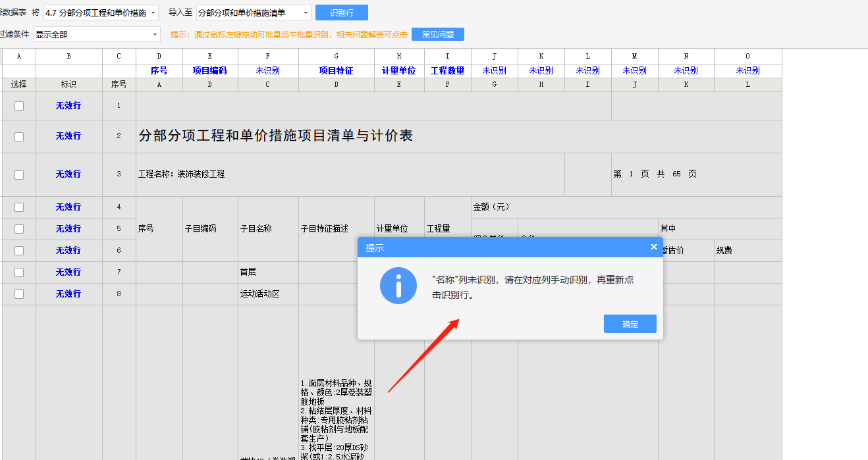The width and height of the screenshot is (868, 460).
Task: Tick the checkbox in row 5
Action: 19,229
